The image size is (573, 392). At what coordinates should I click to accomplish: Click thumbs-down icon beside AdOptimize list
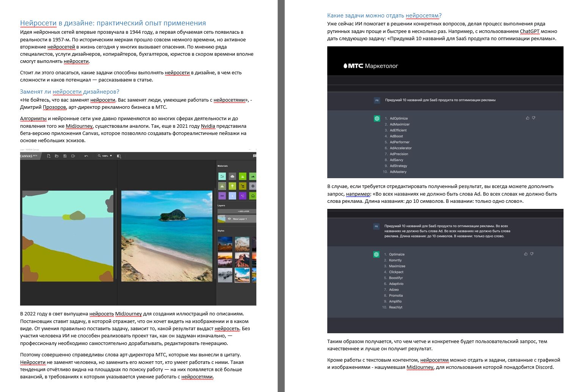[x=534, y=118]
